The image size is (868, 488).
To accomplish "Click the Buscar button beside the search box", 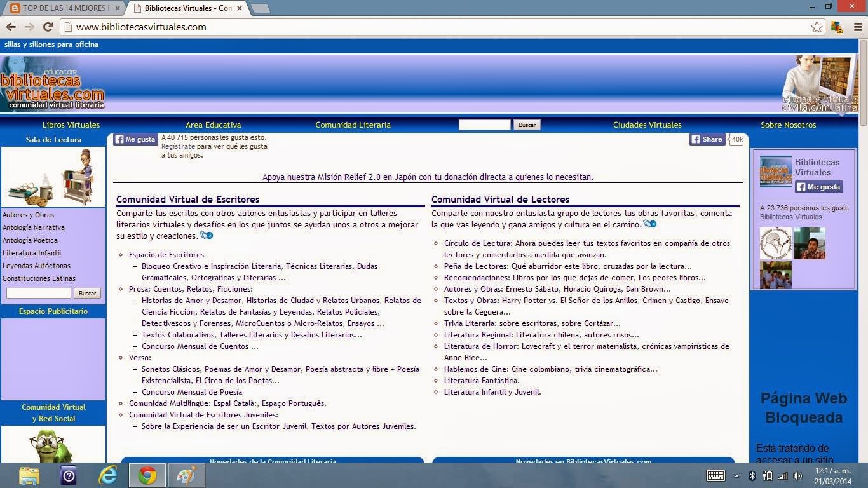I will pyautogui.click(x=527, y=125).
